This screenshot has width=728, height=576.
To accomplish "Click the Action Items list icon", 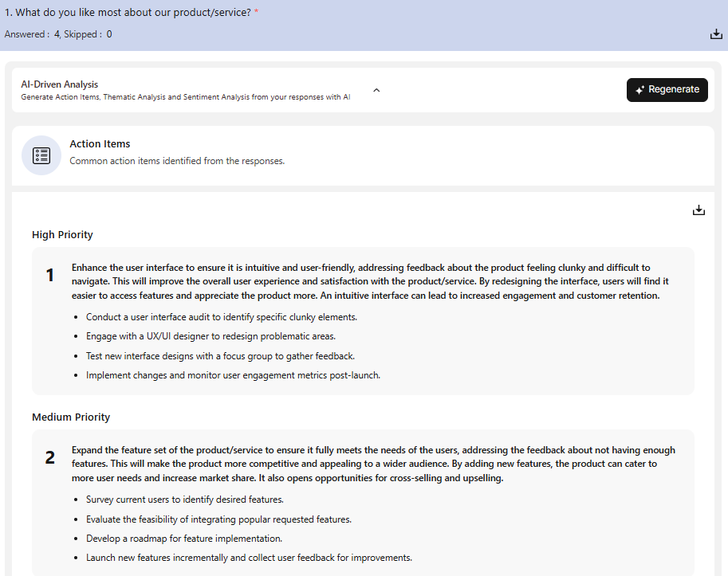I will point(41,155).
